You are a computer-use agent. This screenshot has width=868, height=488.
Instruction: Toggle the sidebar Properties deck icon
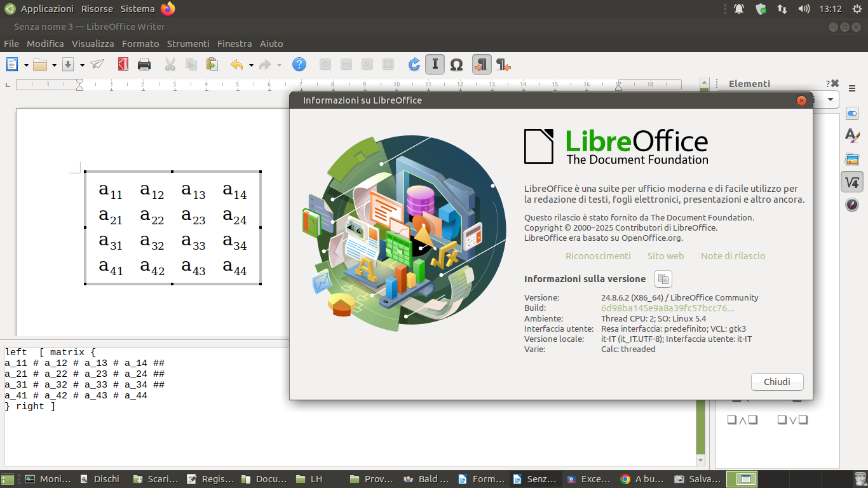[x=852, y=112]
